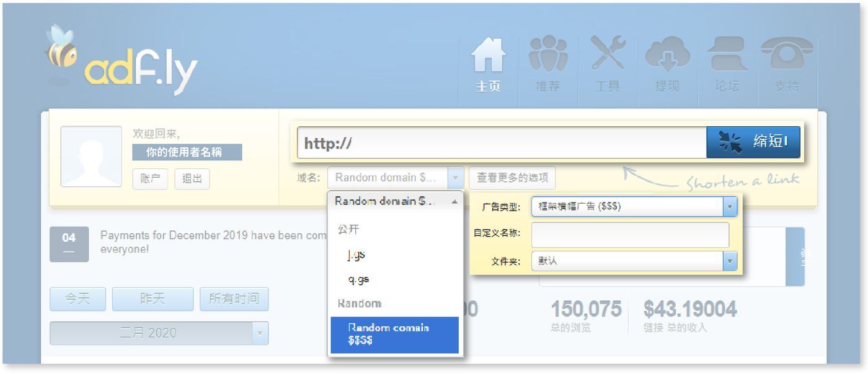Click into the http:// URL field

click(502, 143)
